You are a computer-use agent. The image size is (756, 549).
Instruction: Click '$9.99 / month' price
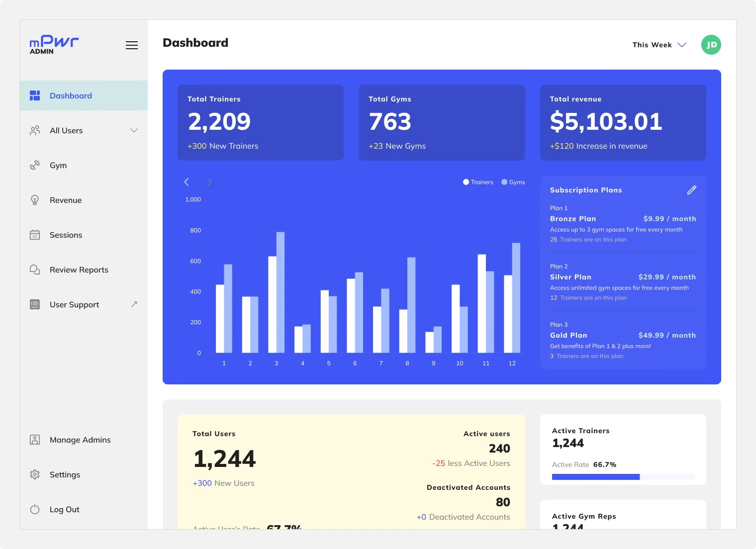[x=669, y=219]
